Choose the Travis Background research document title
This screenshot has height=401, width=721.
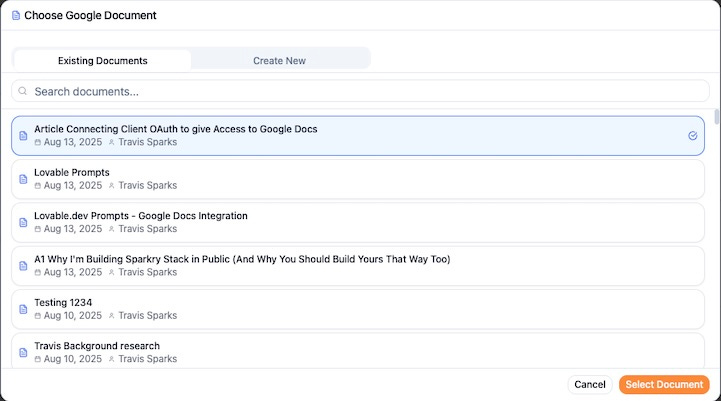point(97,346)
